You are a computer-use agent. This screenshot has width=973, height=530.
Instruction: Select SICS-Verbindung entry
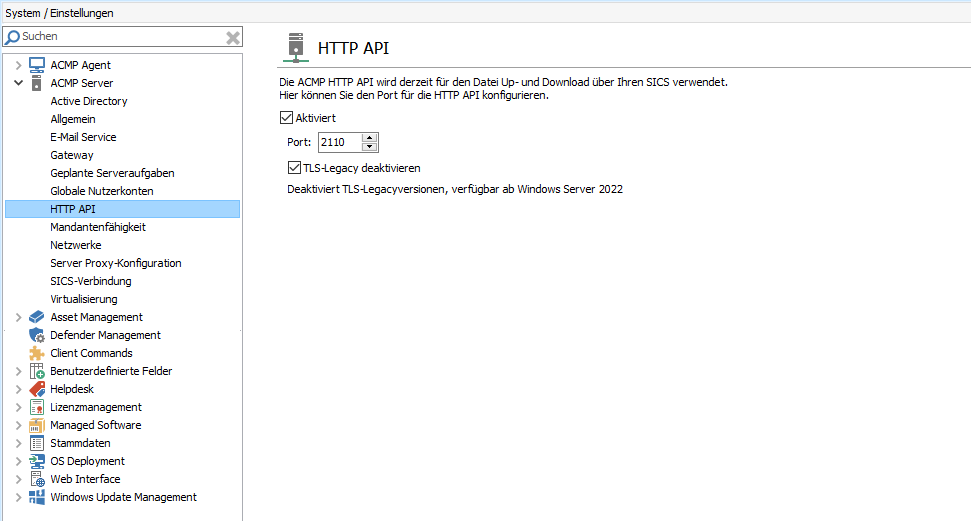(x=91, y=281)
